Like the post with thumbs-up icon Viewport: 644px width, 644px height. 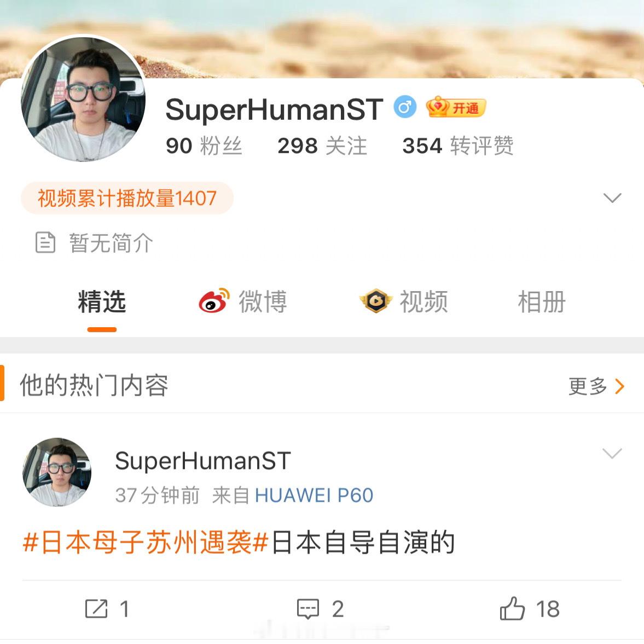tap(512, 608)
